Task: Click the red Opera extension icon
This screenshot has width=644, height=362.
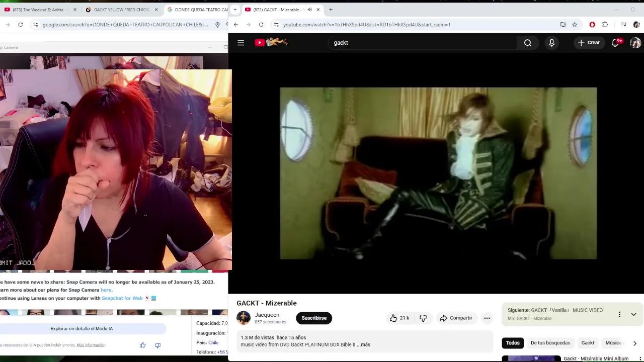Action: coord(592,25)
